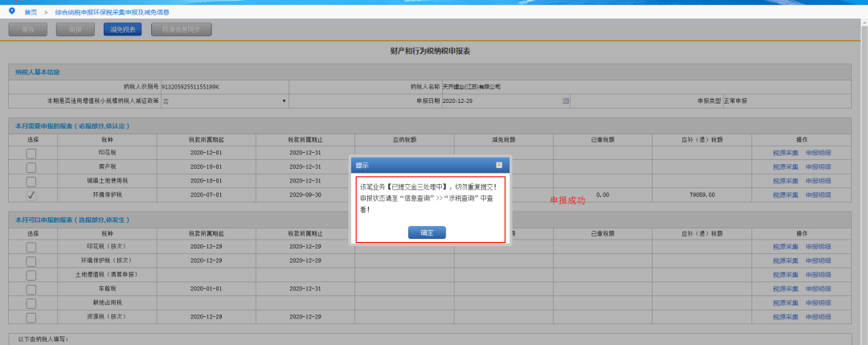The height and width of the screenshot is (345, 868).
Task: Click the 保存 toolbar button
Action: click(x=27, y=29)
